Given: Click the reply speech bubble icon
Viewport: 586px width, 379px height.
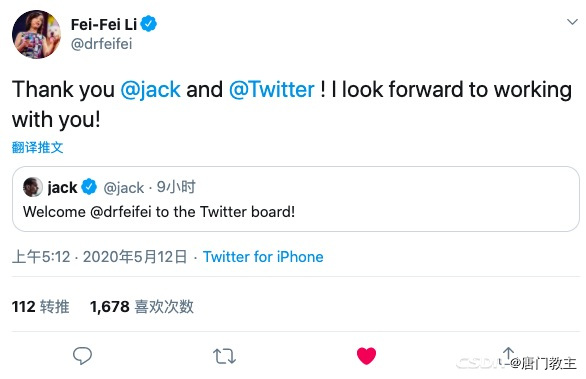Looking at the screenshot, I should tap(82, 355).
